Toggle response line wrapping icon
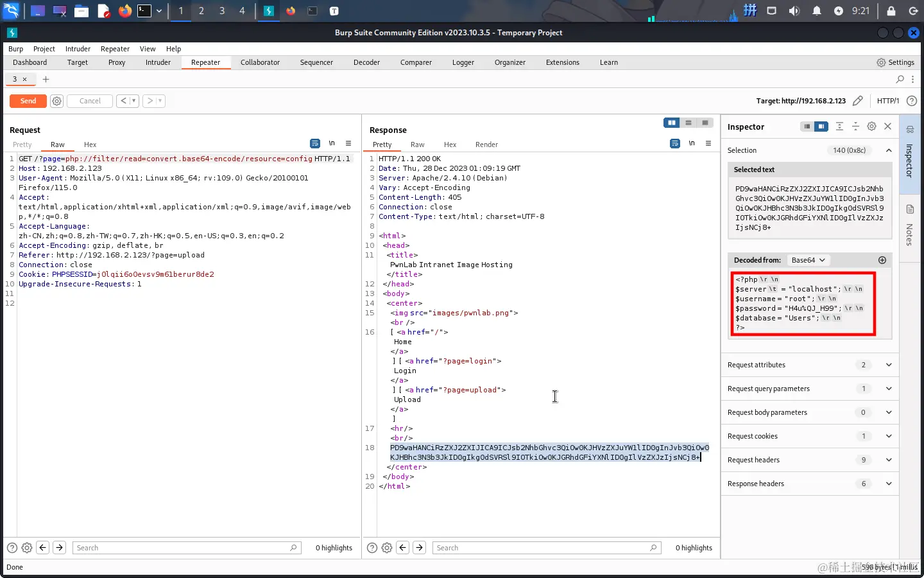924x578 pixels. coord(675,143)
